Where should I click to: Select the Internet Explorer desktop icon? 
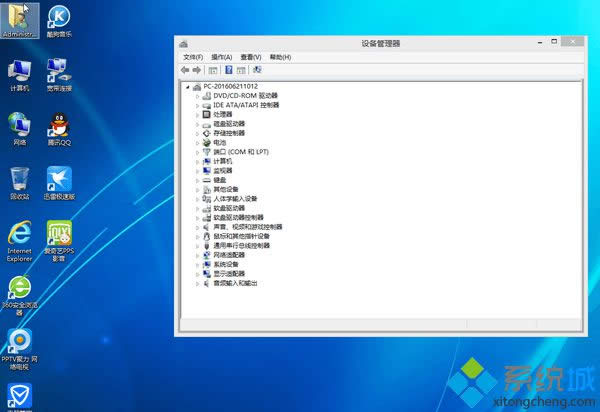[x=20, y=241]
